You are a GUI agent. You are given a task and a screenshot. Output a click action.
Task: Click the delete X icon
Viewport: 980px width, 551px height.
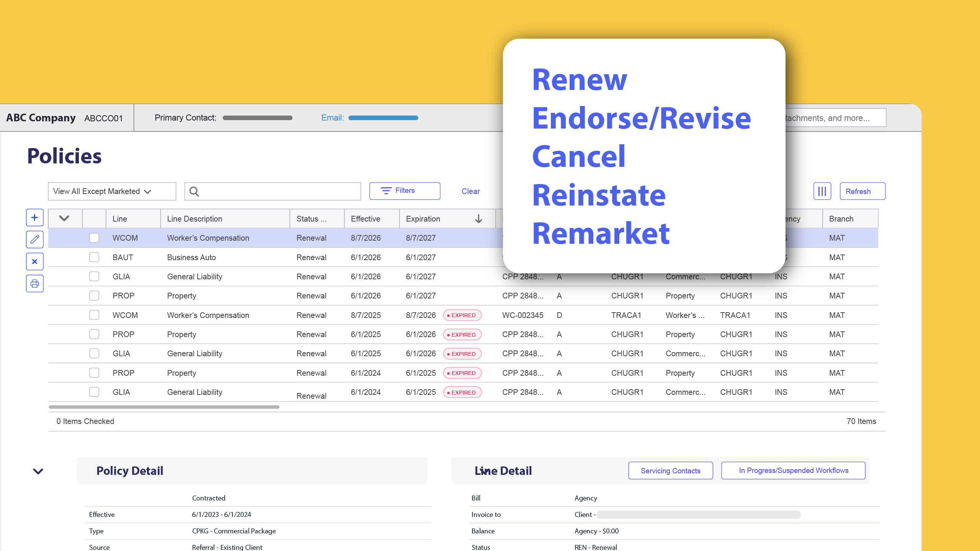click(x=34, y=262)
